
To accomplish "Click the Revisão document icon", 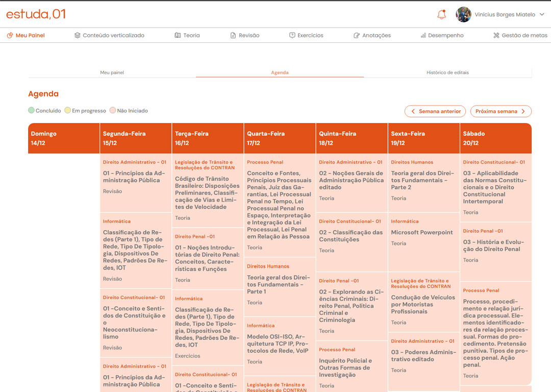I will tap(233, 35).
